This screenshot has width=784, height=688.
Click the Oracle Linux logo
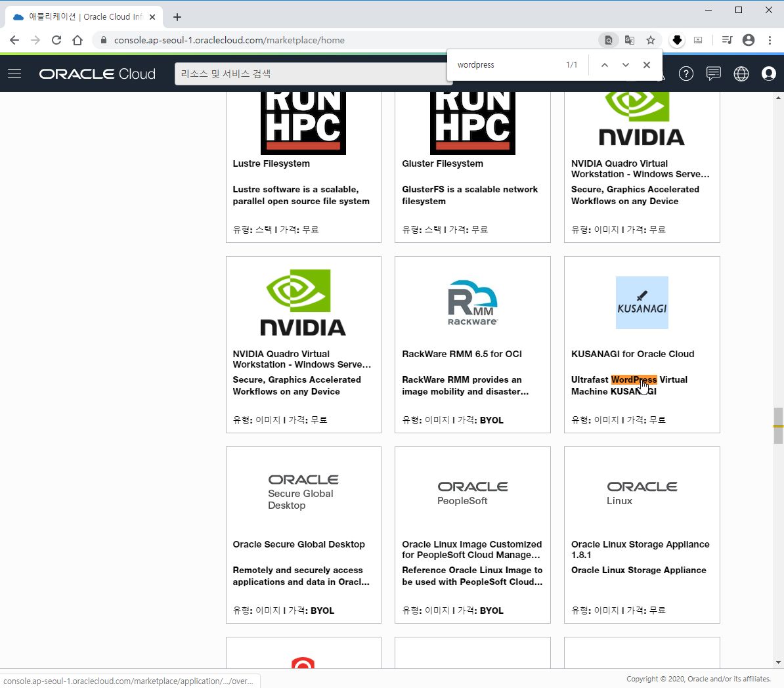click(642, 493)
